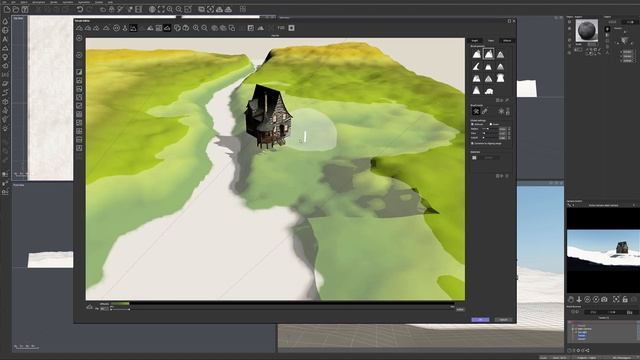The image size is (640, 360).
Task: Select the letter A text tool
Action: [x=5, y=39]
